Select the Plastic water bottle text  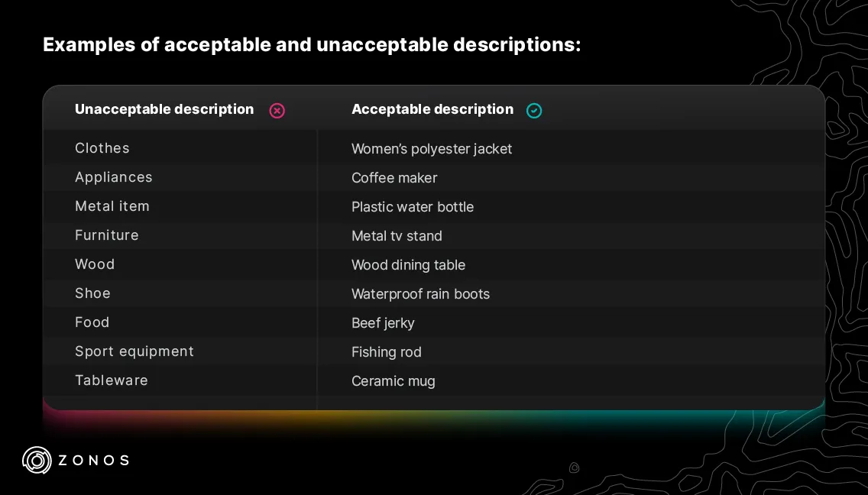[413, 207]
